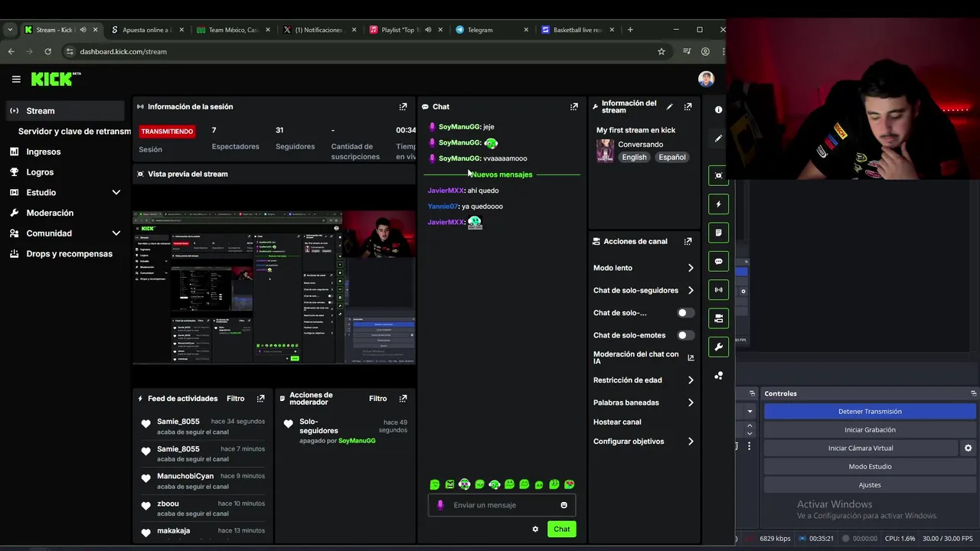980x551 pixels.
Task: Open the profile avatar menu
Action: 706,79
